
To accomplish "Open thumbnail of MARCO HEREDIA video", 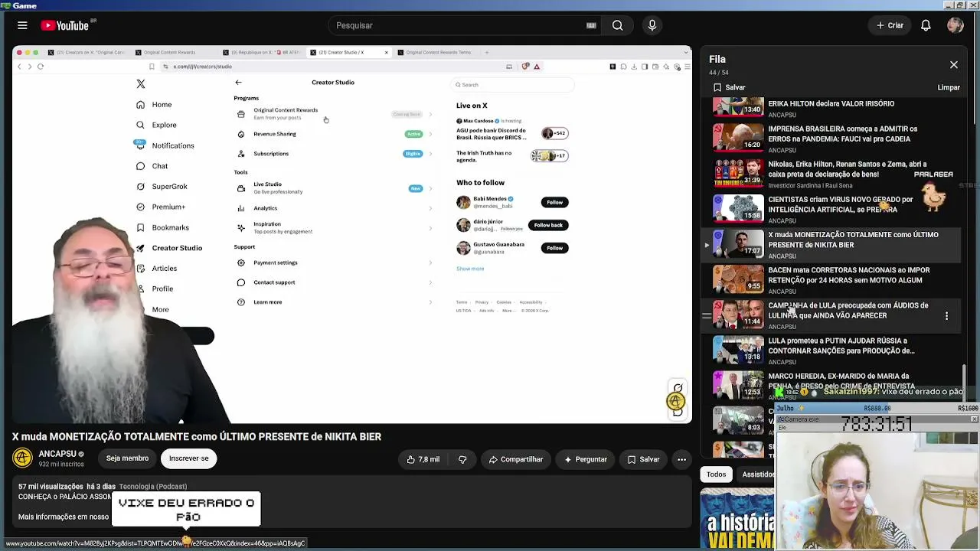I will (738, 385).
